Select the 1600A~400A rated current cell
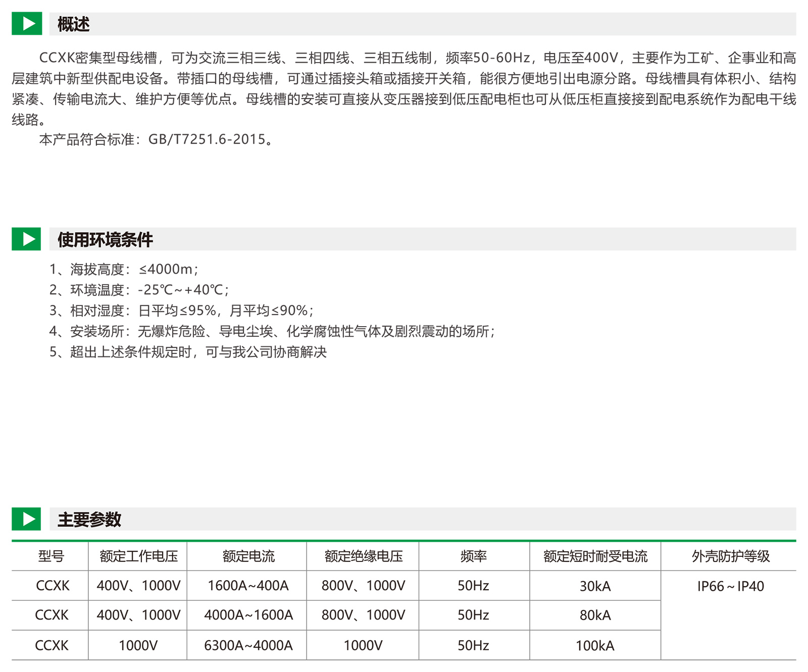 [x=248, y=586]
